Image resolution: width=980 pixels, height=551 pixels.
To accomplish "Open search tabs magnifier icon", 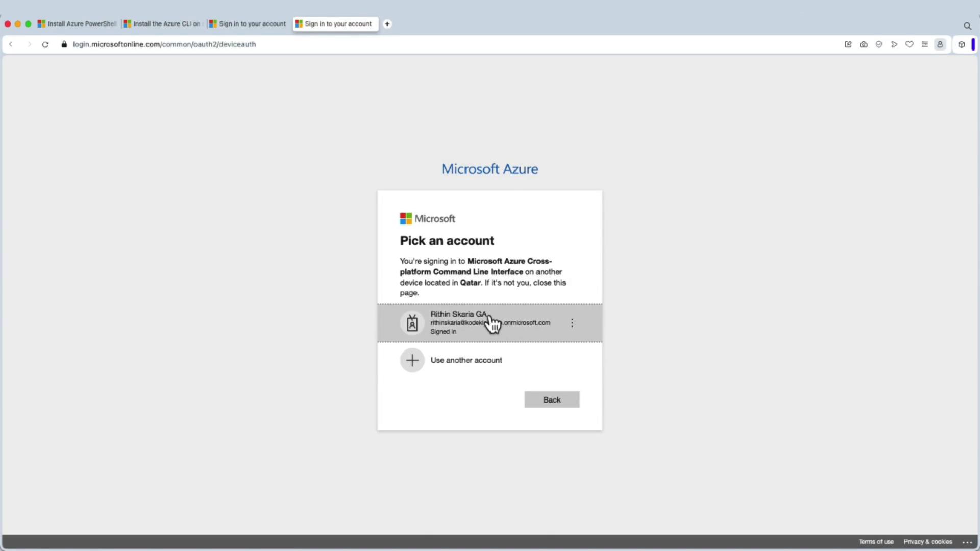I will (967, 26).
